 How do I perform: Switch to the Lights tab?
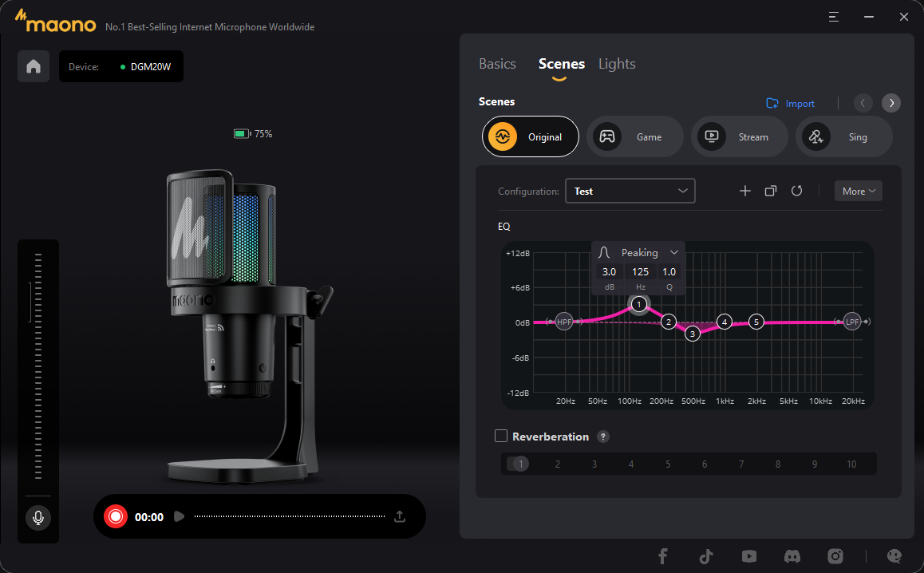coord(617,64)
